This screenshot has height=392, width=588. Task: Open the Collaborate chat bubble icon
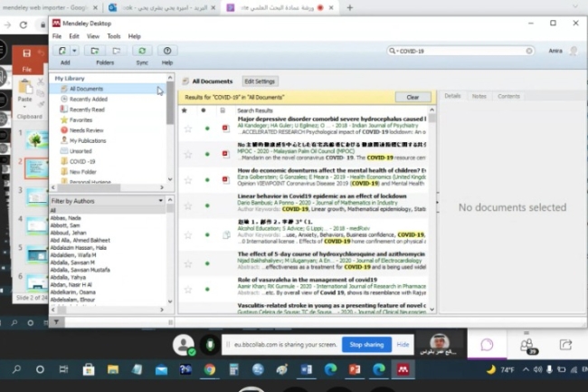pyautogui.click(x=487, y=345)
